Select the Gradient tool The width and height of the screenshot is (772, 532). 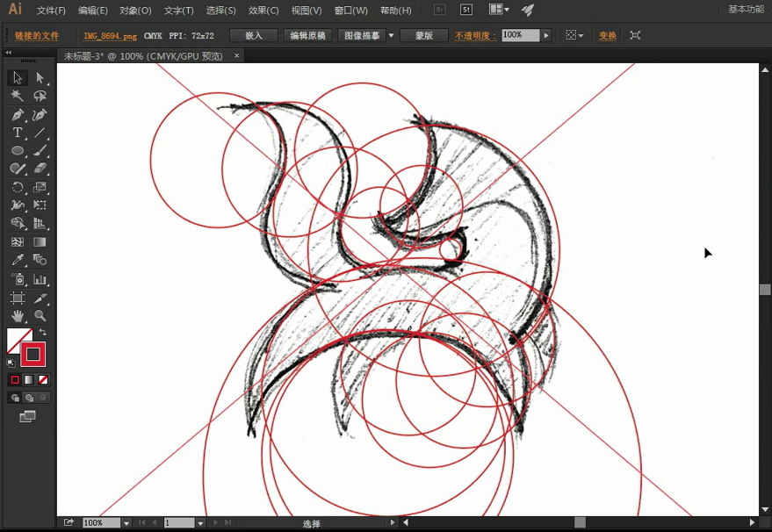40,241
